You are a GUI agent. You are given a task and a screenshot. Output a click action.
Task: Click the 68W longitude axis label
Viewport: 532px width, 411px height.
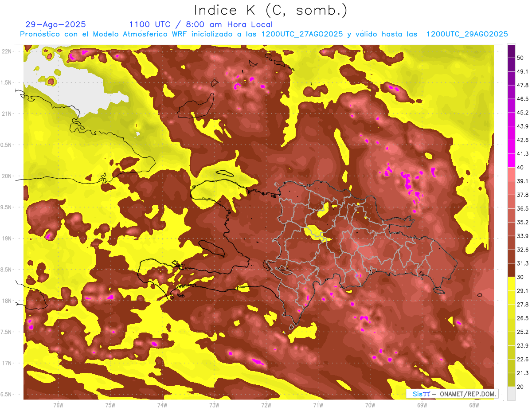[x=473, y=405]
